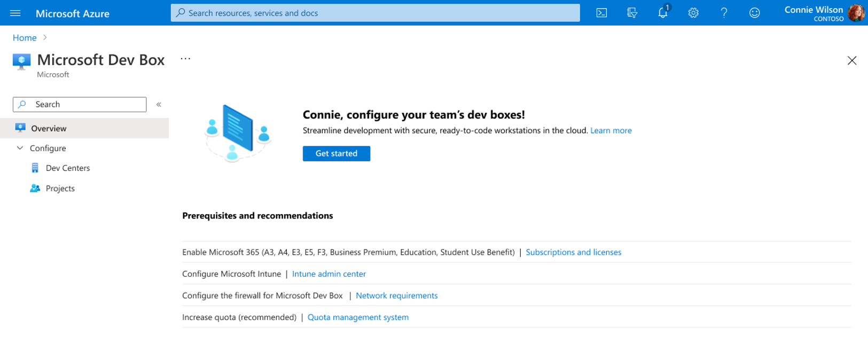
Task: Go to Home breadcrumb
Action: pyautogui.click(x=25, y=38)
